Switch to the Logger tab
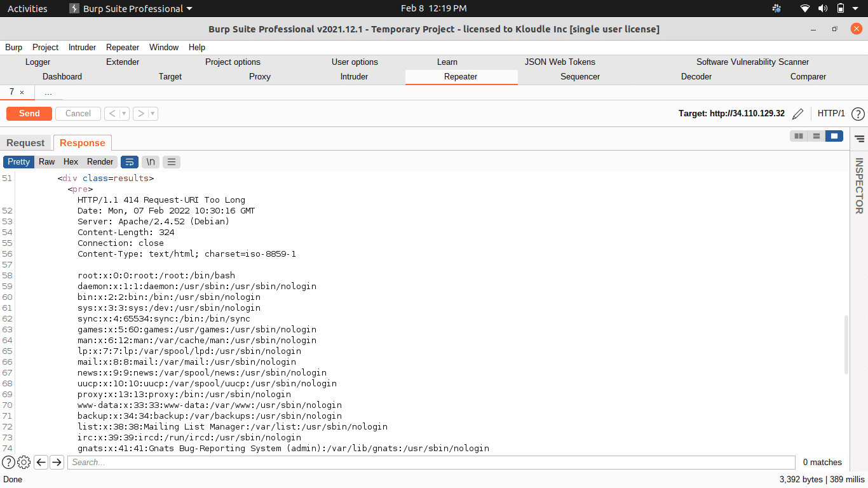This screenshot has width=868, height=488. 38,62
